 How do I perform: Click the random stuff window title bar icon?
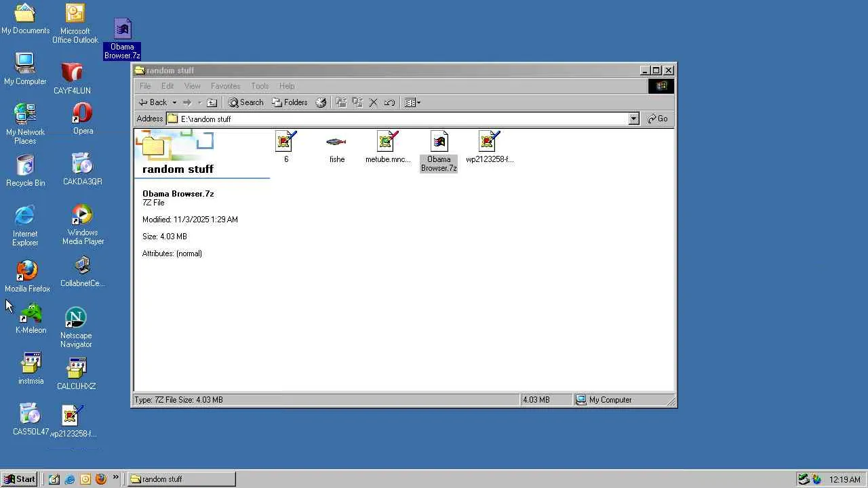140,70
